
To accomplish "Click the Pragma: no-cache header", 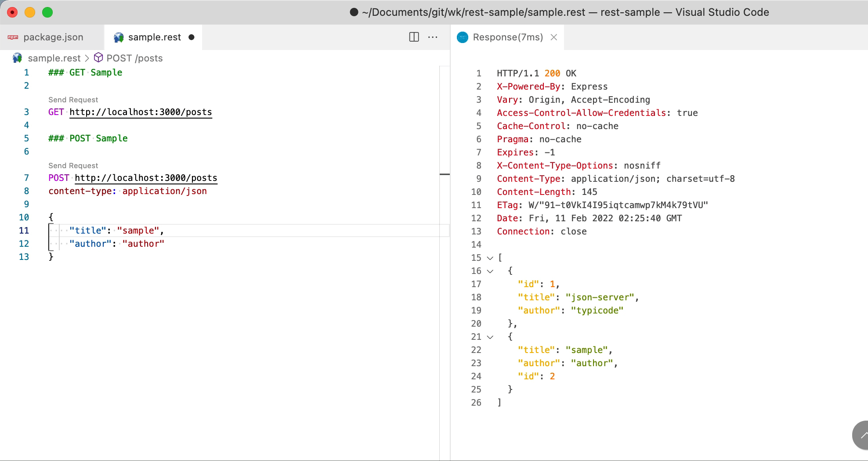I will click(x=539, y=139).
